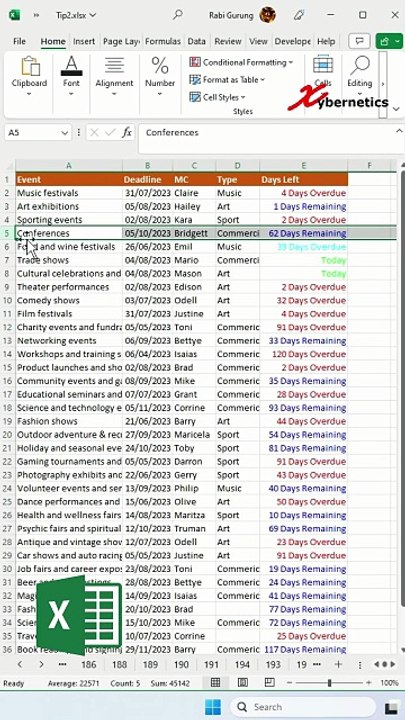Switch to the View tab
Image resolution: width=405 pixels, height=720 pixels.
point(258,41)
